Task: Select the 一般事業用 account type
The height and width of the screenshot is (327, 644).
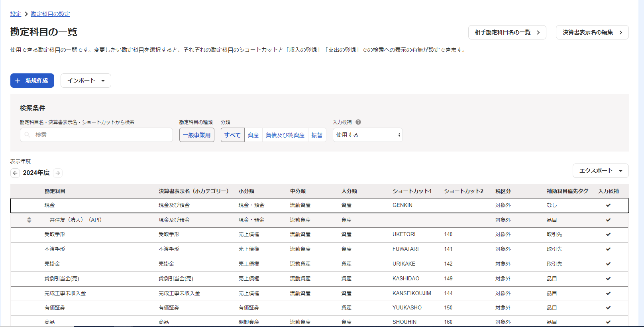Action: point(197,135)
